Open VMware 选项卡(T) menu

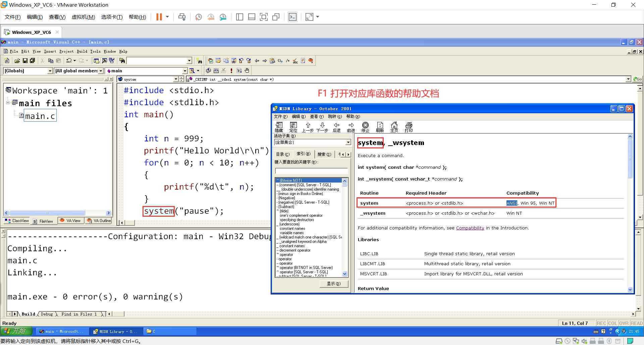coord(112,17)
